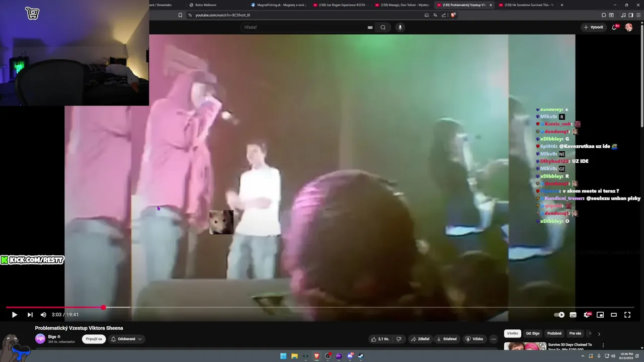This screenshot has height=362, width=644.
Task: Open Discord from taskbar
Action: pos(350,356)
